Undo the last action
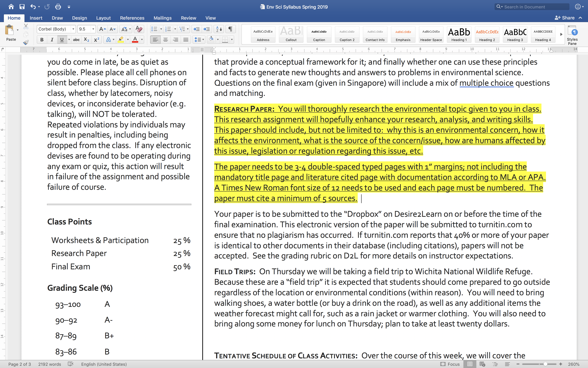The height and width of the screenshot is (368, 588). pos(33,7)
